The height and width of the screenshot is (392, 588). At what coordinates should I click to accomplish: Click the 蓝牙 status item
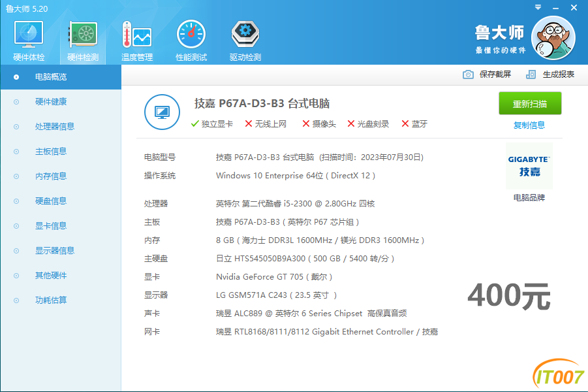point(414,124)
